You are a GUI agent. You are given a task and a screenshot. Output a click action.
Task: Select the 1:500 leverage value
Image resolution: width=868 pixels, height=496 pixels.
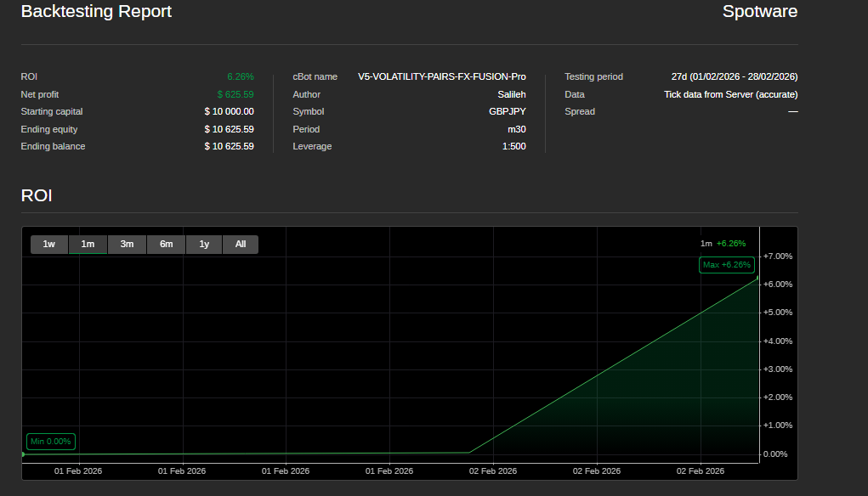pyautogui.click(x=515, y=146)
